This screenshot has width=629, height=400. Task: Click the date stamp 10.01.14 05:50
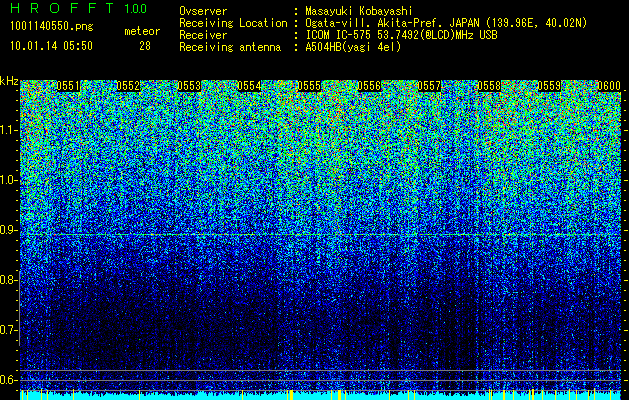click(52, 46)
